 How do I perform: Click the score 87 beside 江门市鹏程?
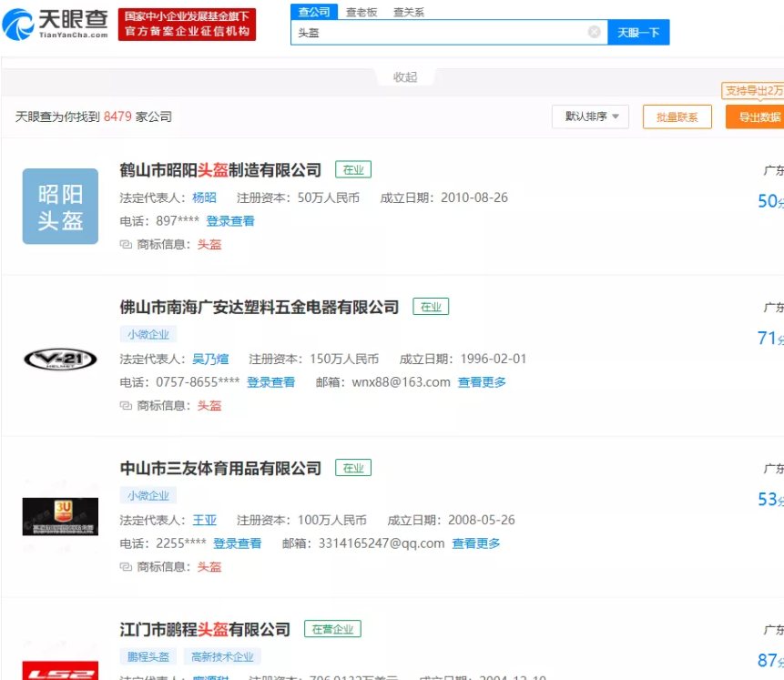(x=770, y=660)
